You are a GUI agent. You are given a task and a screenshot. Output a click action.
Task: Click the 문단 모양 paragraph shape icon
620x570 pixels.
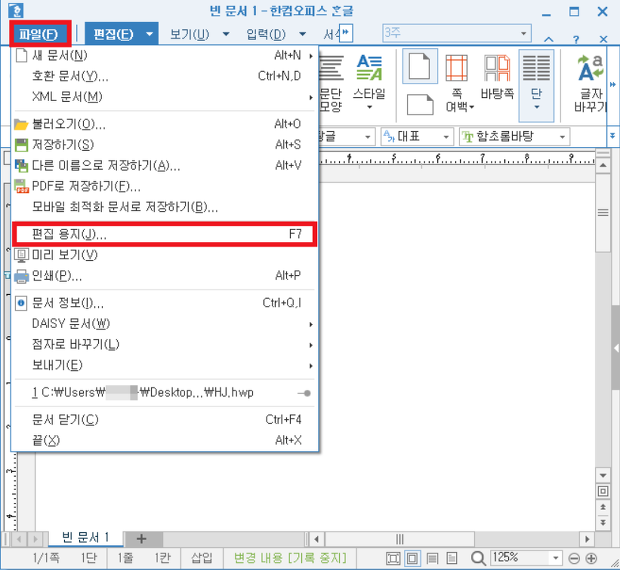click(331, 84)
